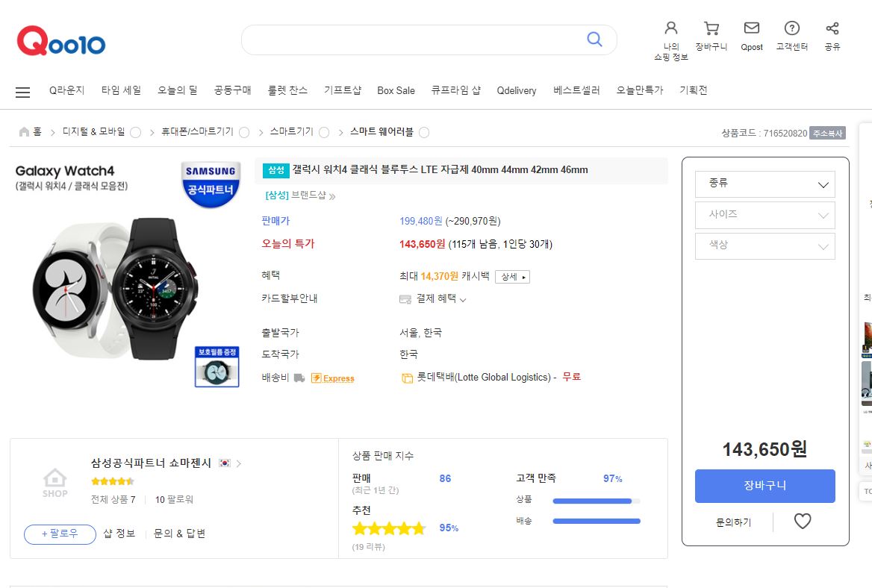Select the 스마트 웨어러블 radio circle
The height and width of the screenshot is (588, 872).
point(424,132)
